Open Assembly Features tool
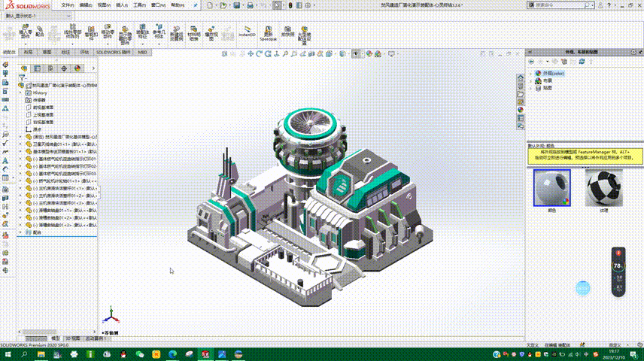The width and height of the screenshot is (644, 361). click(142, 32)
